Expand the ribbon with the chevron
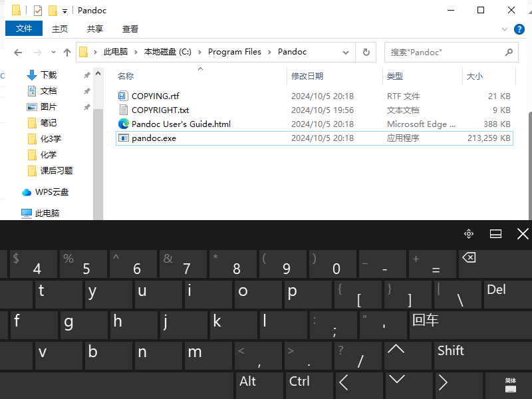The height and width of the screenshot is (399, 532). 505,29
